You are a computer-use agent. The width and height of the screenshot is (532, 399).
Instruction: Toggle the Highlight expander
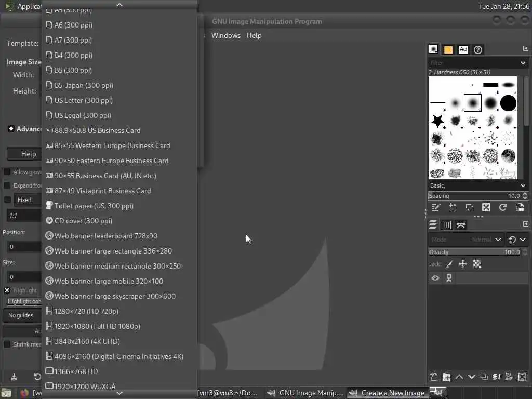coord(7,290)
